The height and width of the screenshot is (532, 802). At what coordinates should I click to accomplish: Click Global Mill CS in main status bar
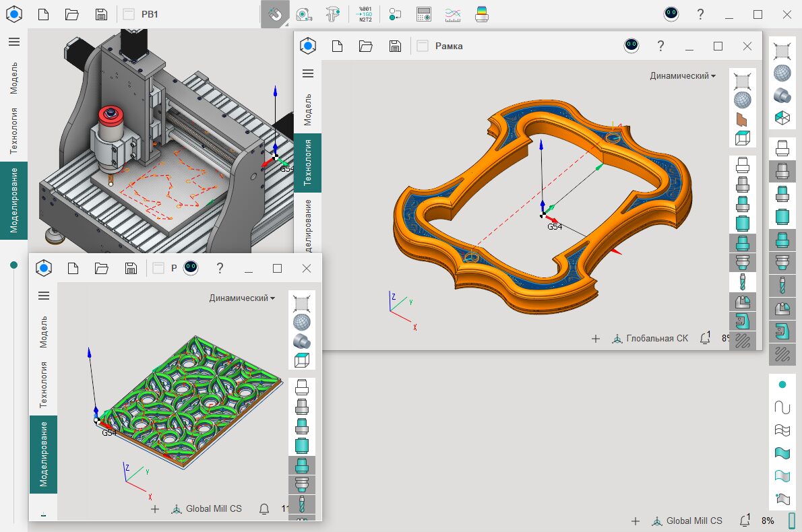[x=687, y=521]
